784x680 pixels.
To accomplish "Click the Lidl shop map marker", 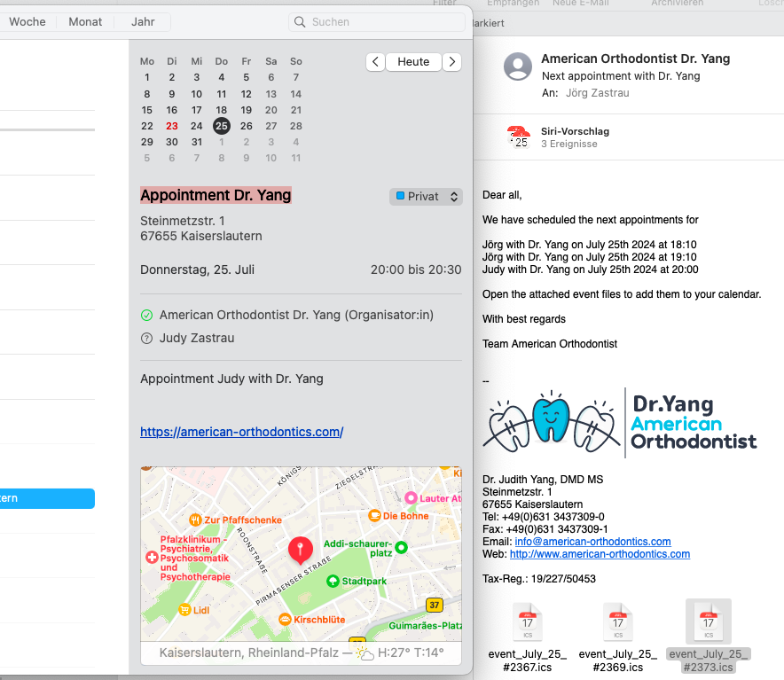I will pos(184,610).
